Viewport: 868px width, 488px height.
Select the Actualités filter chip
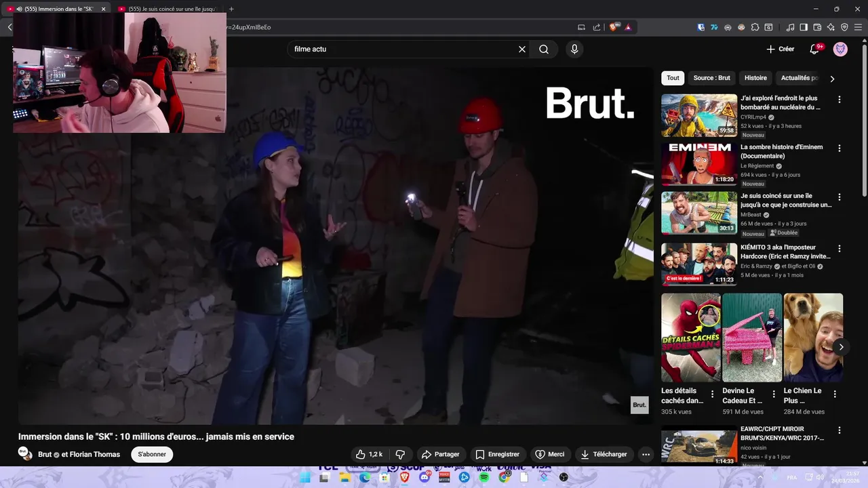[x=800, y=78]
